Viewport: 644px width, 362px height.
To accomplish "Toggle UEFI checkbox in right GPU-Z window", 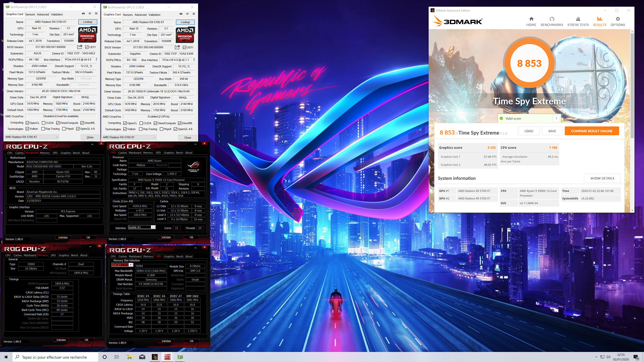I will pyautogui.click(x=185, y=47).
